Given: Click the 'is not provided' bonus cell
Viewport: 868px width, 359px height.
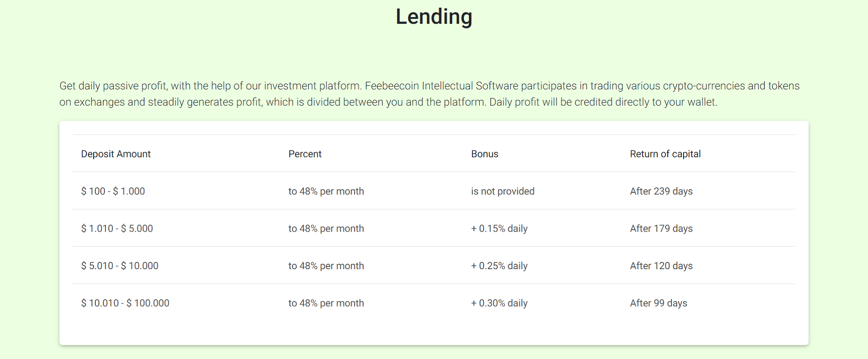Looking at the screenshot, I should tap(503, 191).
